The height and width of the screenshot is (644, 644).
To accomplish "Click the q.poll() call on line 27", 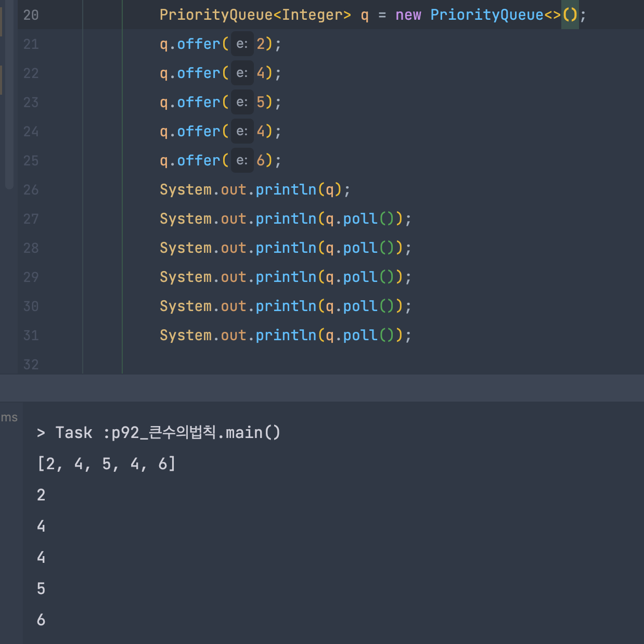I will point(359,219).
